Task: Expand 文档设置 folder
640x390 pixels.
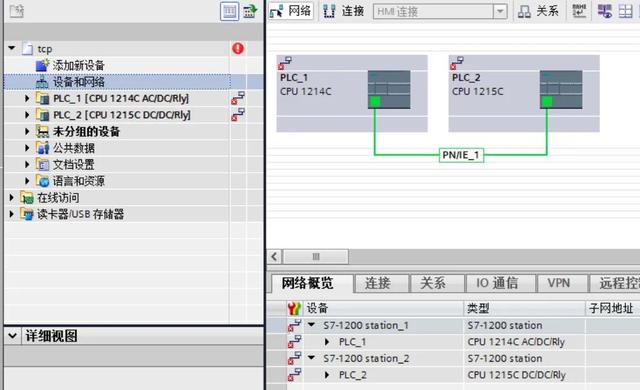Action: click(27, 164)
